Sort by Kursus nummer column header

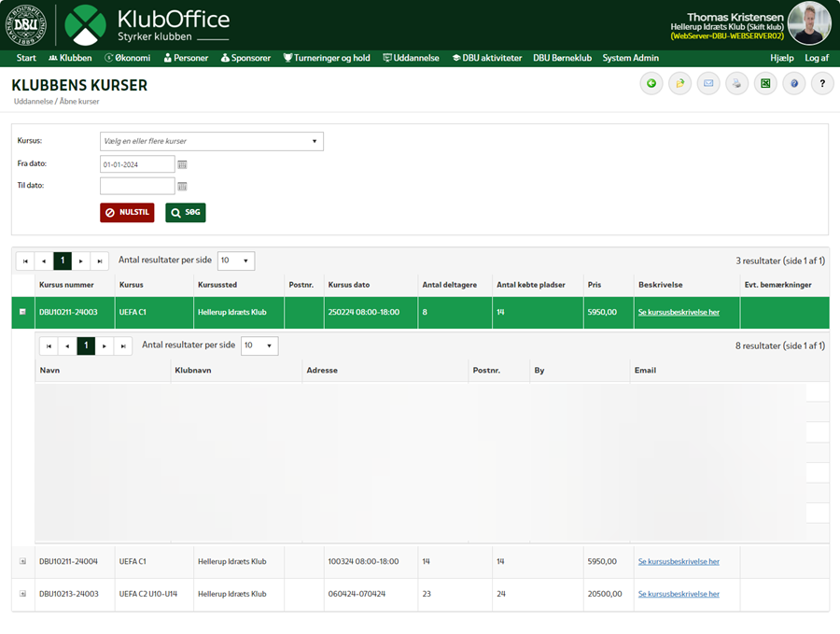tap(66, 285)
